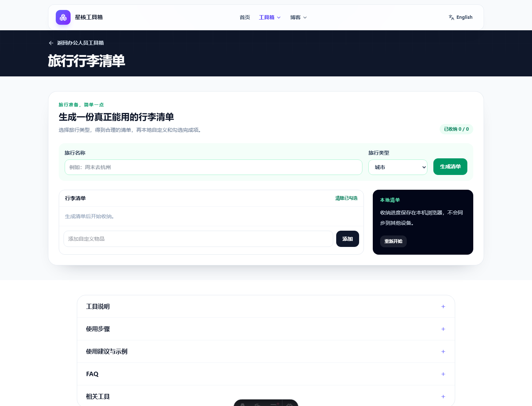532x406 pixels.
Task: Click the language translate icon
Action: tap(451, 17)
